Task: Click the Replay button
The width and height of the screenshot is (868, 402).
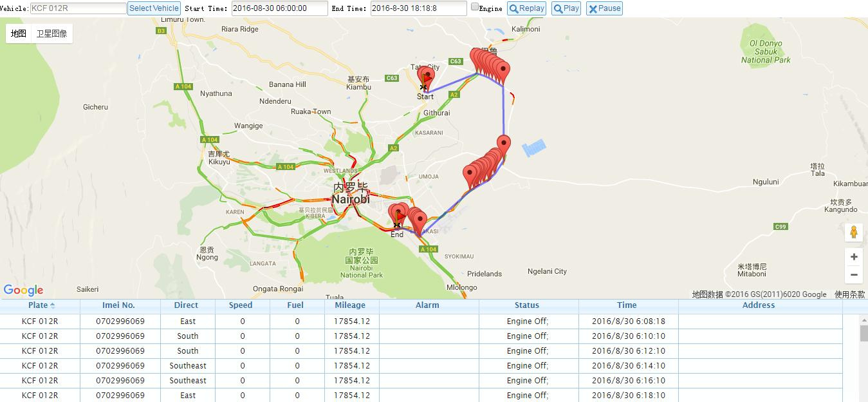Action: (527, 8)
